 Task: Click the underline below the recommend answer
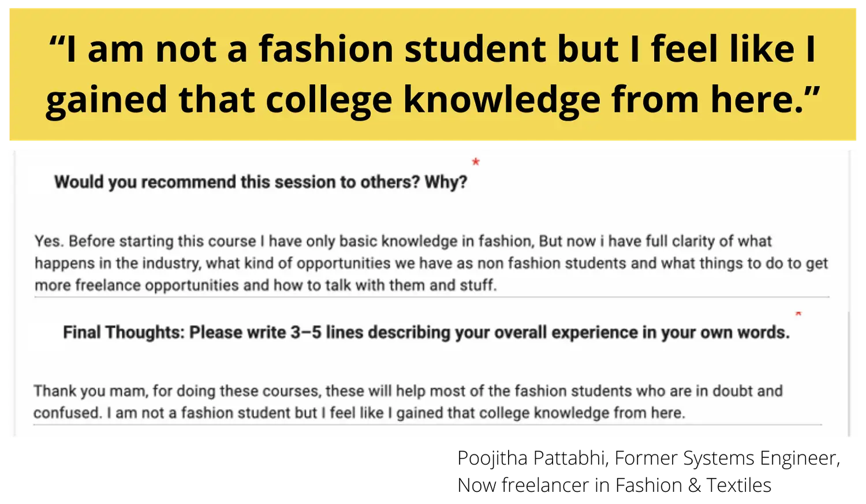[432, 297]
